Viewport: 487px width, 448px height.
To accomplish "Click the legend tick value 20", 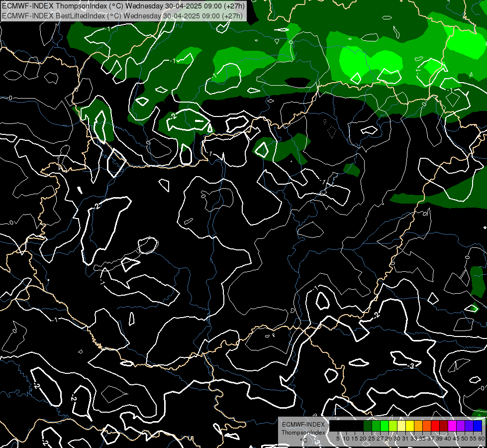I will 363,439.
